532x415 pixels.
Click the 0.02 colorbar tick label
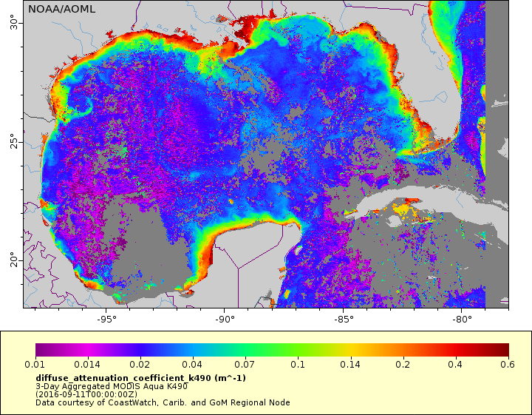pyautogui.click(x=140, y=365)
